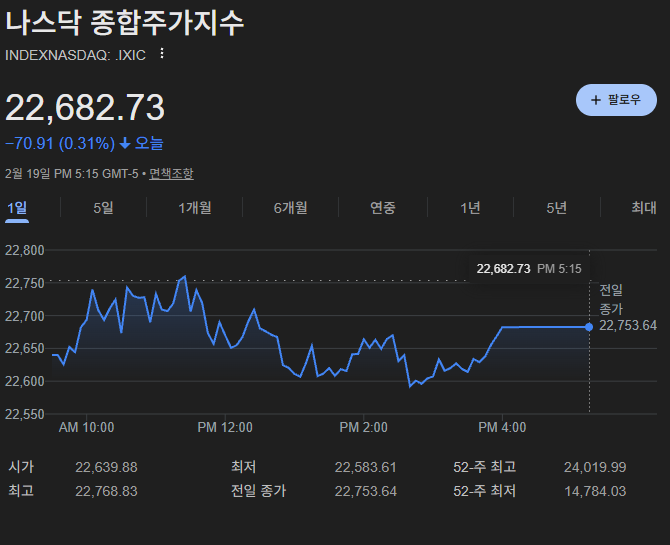Click the 팔로우 follow button
Screen dimensions: 670x545
coord(616,100)
